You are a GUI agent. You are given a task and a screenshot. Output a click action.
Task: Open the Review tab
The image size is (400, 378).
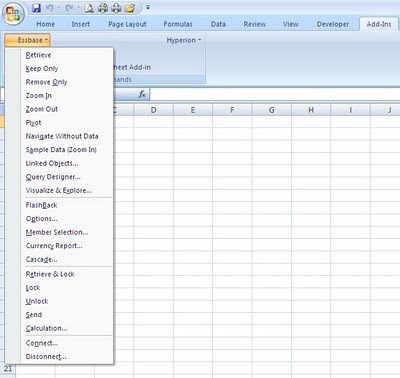tap(255, 24)
